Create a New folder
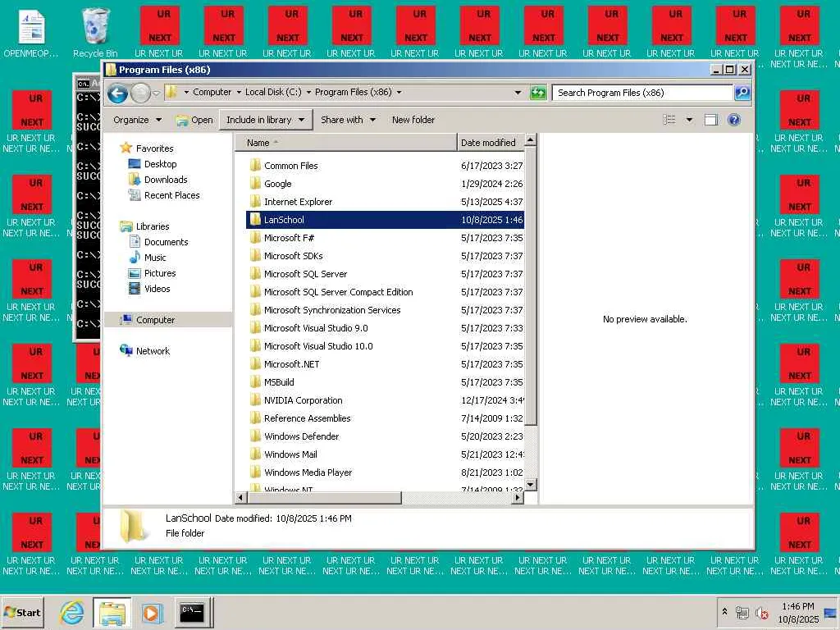840x630 pixels. click(x=413, y=120)
